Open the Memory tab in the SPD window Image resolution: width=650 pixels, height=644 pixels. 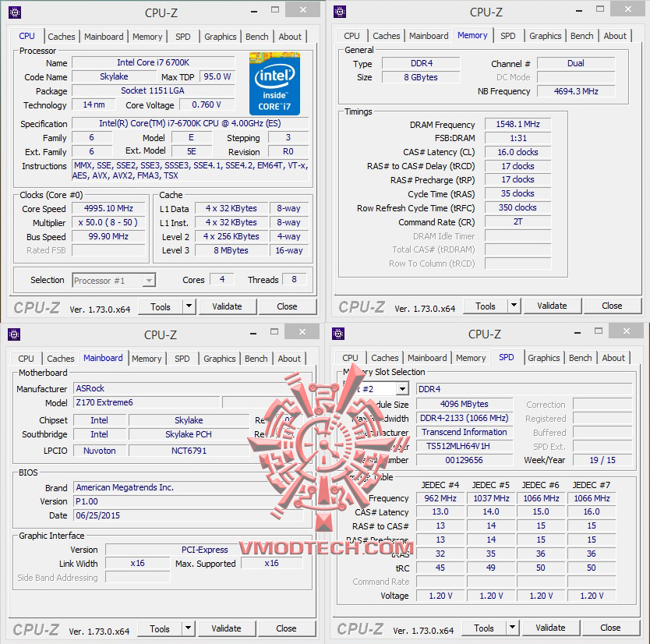click(x=471, y=357)
